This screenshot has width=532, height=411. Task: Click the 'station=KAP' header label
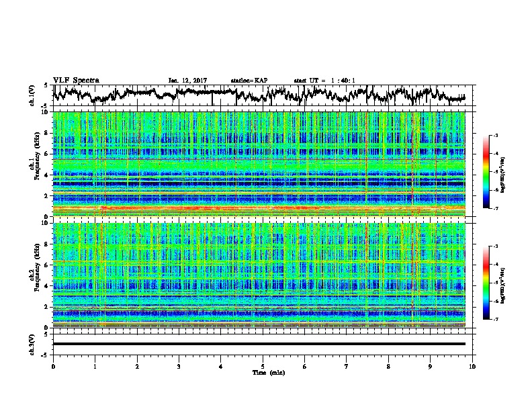(x=249, y=81)
